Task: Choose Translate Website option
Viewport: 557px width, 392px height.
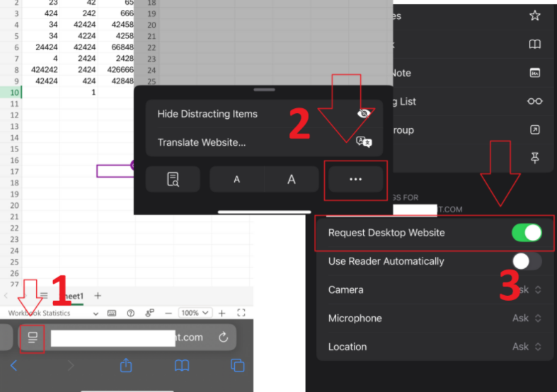Action: point(264,142)
